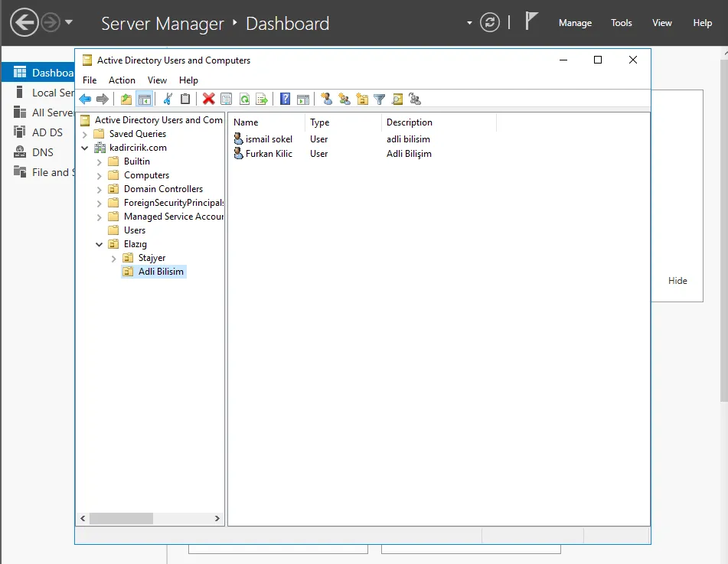Viewport: 728px width, 564px height.
Task: Open Server Manager Tools menu
Action: [622, 23]
